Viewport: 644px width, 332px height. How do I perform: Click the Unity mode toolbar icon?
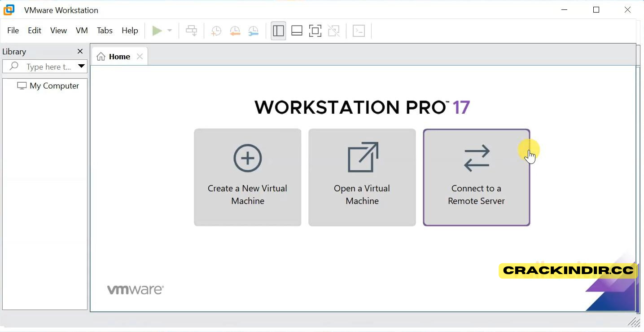coord(333,31)
